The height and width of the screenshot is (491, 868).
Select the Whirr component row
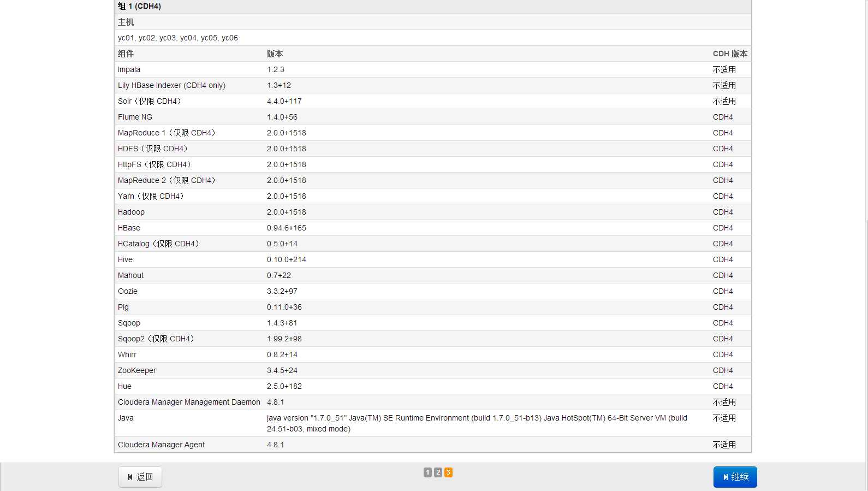point(433,354)
